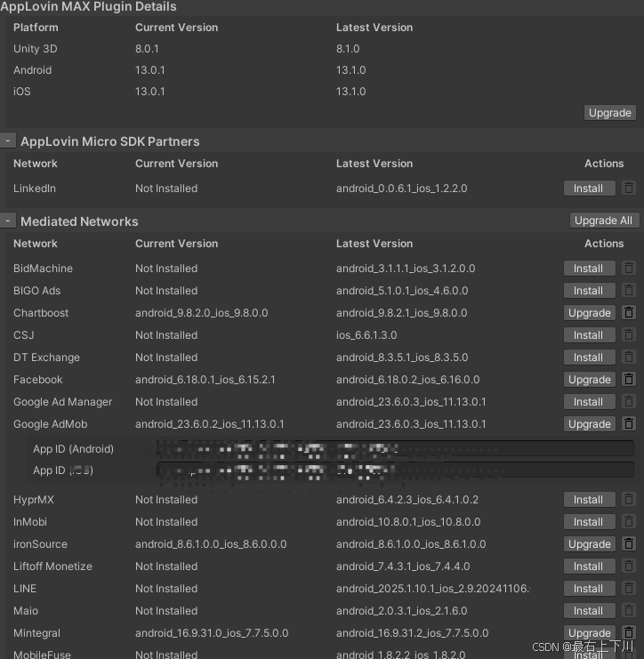
Task: Click Facebook latest version android_6.18.0.2_ios_6.16.0.0
Action: point(407,380)
